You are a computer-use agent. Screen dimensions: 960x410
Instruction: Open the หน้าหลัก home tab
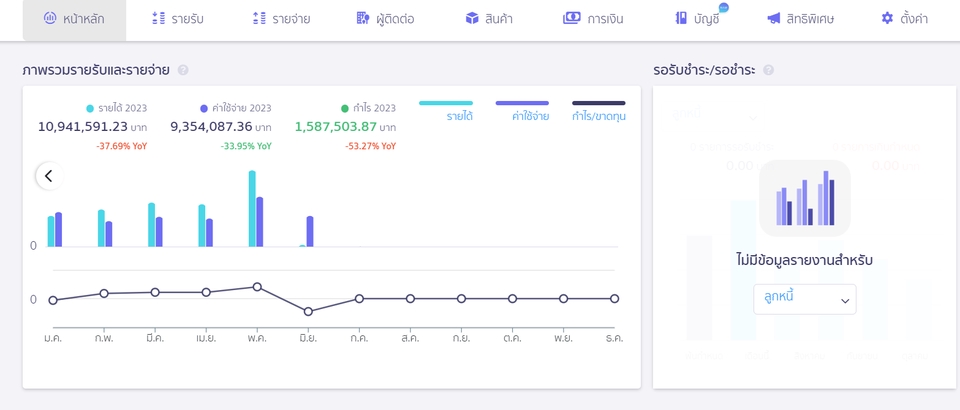point(74,19)
